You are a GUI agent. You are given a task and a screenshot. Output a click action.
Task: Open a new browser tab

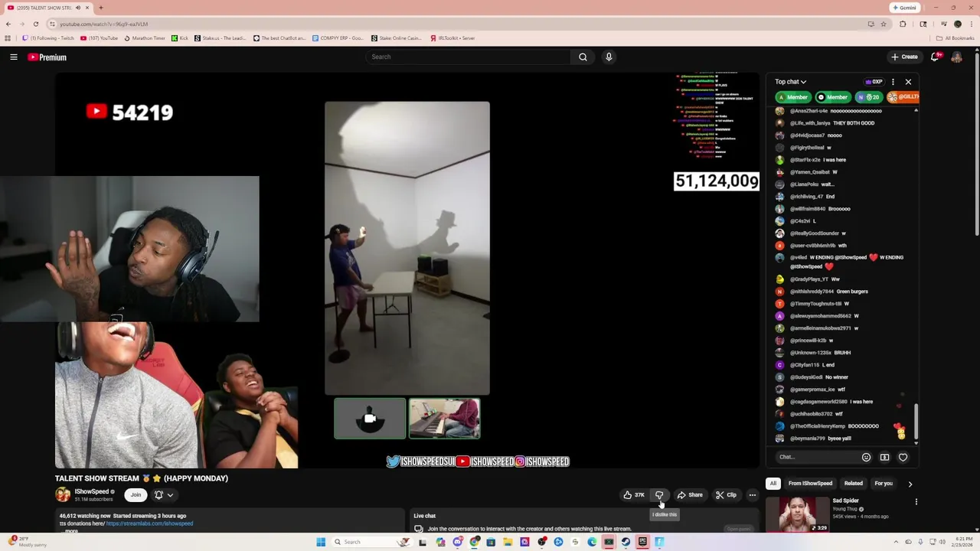(100, 8)
